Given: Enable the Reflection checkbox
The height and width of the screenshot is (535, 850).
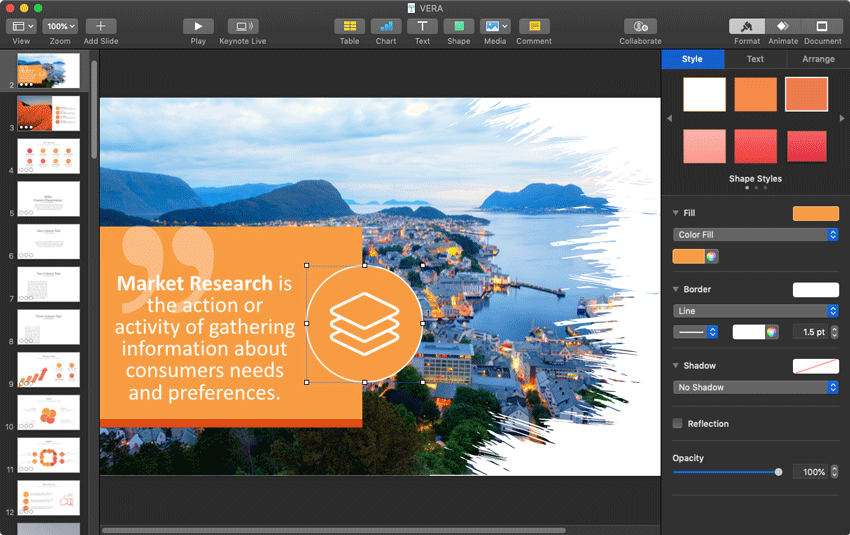Looking at the screenshot, I should pos(678,423).
